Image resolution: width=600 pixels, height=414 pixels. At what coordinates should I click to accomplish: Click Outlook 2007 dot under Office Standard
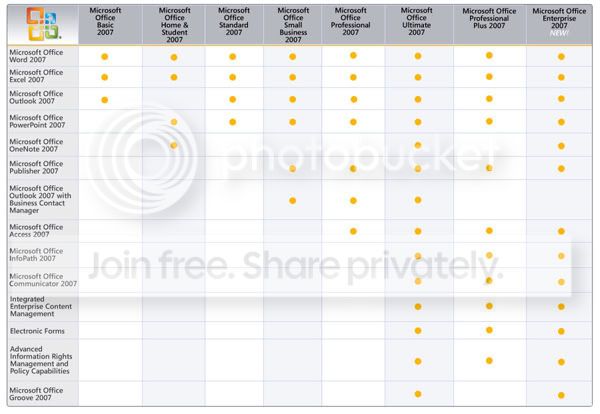coord(233,99)
